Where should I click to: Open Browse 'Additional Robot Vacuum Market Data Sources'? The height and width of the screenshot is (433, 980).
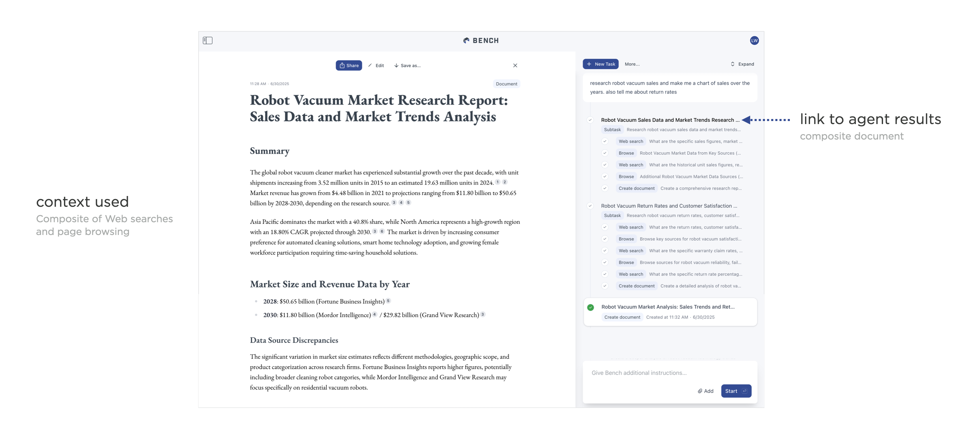tap(679, 177)
